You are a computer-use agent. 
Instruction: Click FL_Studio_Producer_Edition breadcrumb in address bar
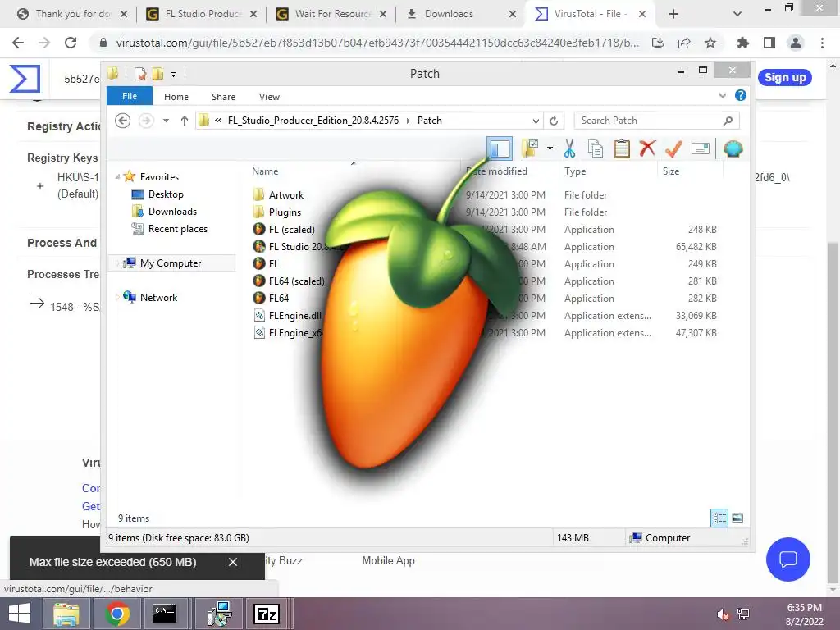(x=313, y=121)
